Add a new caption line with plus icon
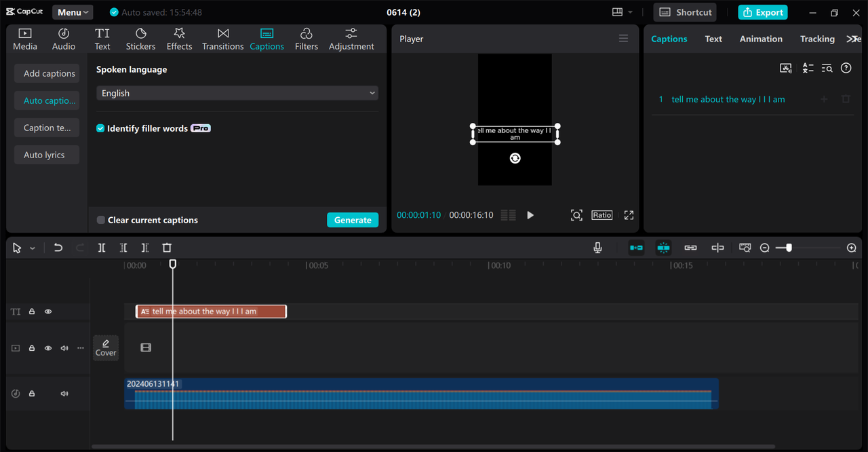The image size is (868, 452). click(x=824, y=99)
